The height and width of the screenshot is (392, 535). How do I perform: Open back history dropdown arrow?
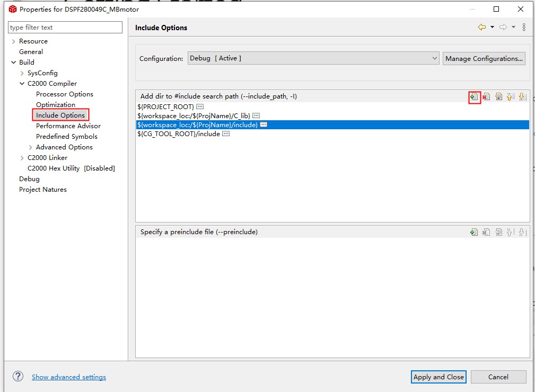coord(492,27)
